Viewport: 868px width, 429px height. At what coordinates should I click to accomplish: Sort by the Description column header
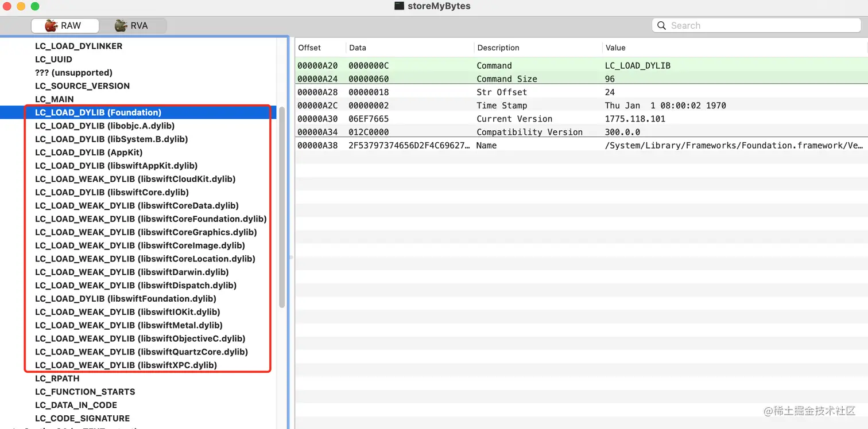point(538,48)
